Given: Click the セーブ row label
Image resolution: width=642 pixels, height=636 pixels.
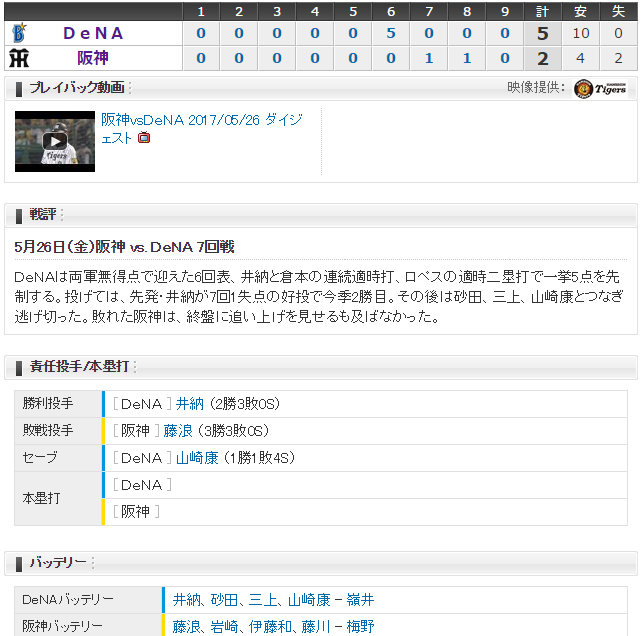Looking at the screenshot, I should pyautogui.click(x=39, y=457).
